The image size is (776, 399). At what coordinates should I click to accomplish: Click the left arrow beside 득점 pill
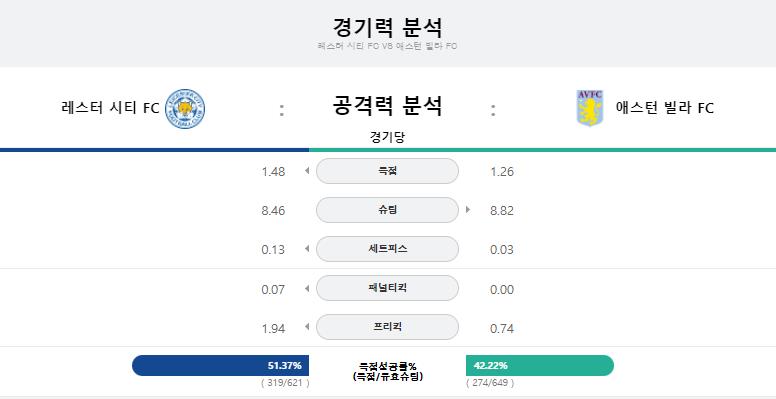click(x=307, y=171)
